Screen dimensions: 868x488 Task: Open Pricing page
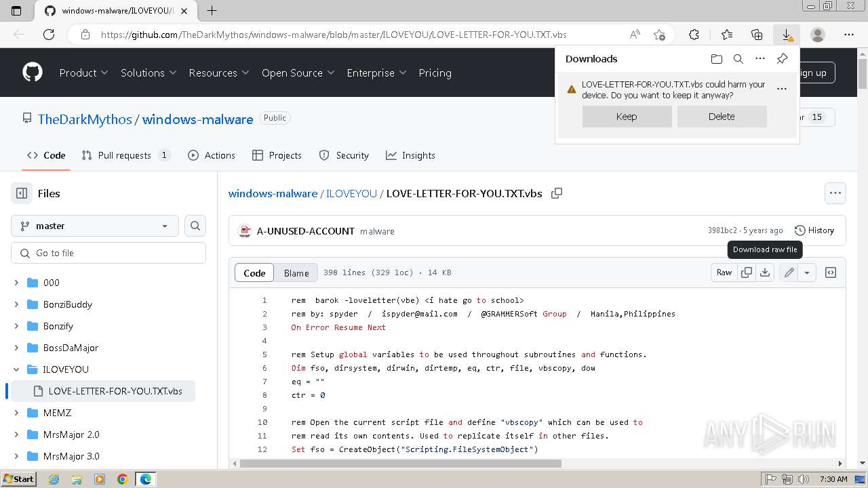click(435, 73)
